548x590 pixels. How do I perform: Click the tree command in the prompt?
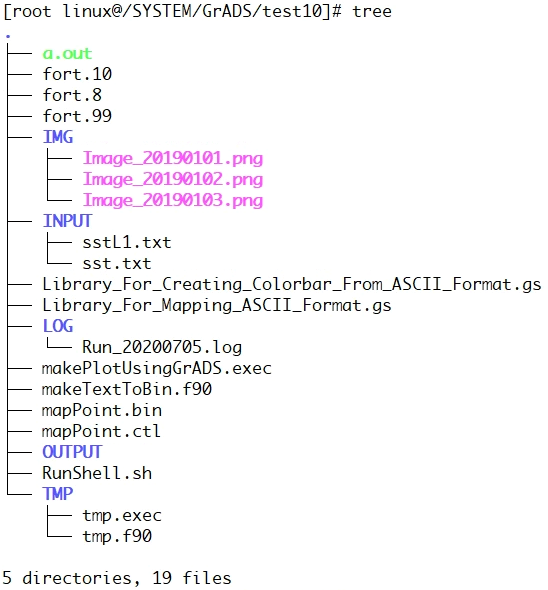(x=372, y=11)
